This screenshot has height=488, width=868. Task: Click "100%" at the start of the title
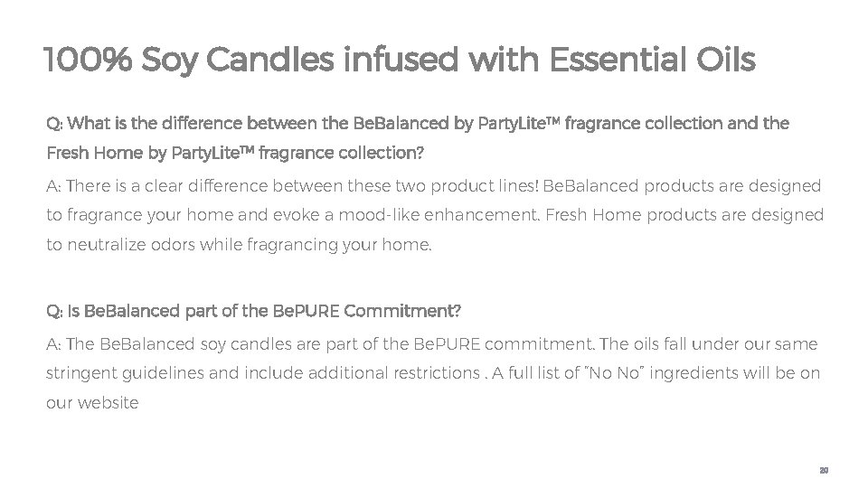(88, 61)
